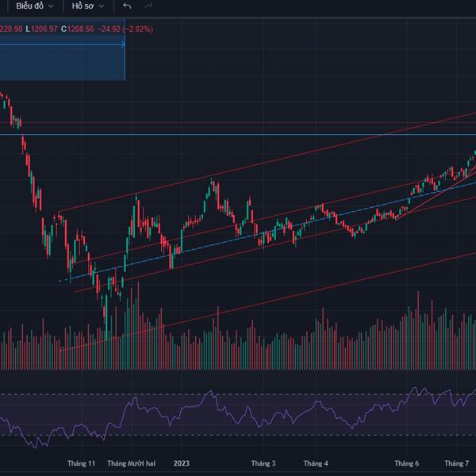Screen dimensions: 476x476
Task: Click the greyed-out redo arrow icon
Action: coord(148,6)
